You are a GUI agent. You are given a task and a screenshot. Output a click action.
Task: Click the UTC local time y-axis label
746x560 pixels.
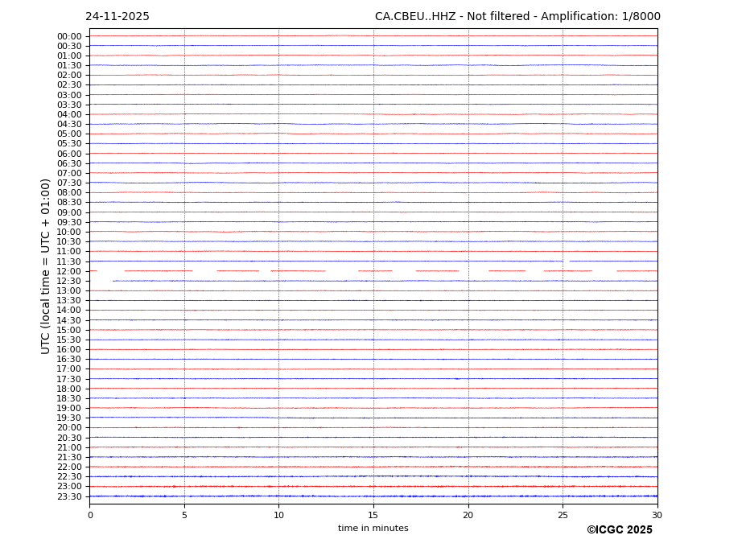pos(46,266)
